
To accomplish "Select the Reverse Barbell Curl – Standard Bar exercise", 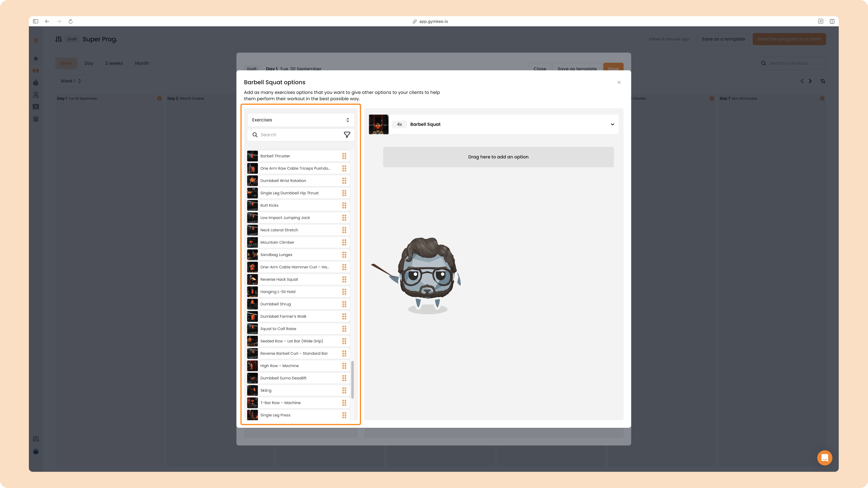I will point(298,354).
